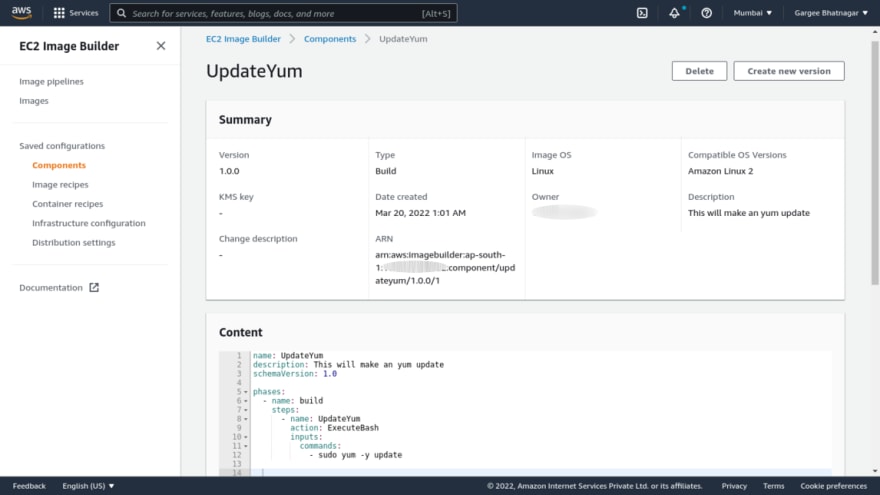Collapse the steps fold at line 7
880x495 pixels.
coord(246,410)
